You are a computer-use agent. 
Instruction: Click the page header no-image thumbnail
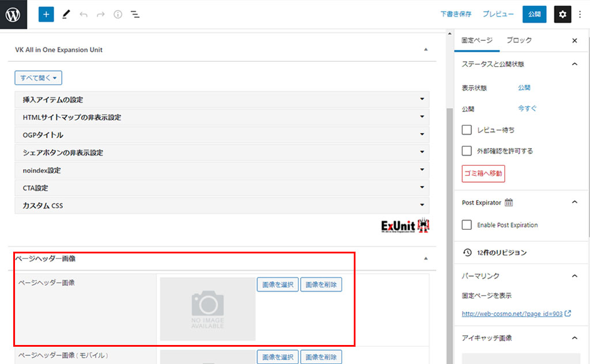point(207,309)
